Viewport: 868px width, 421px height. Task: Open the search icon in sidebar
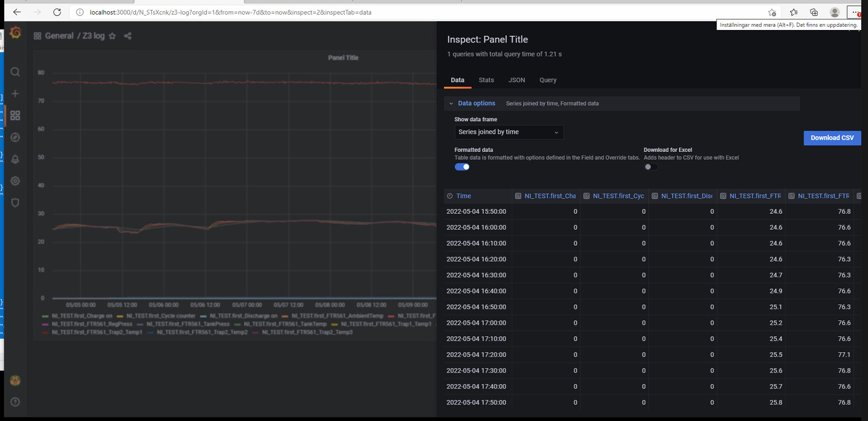pyautogui.click(x=15, y=72)
